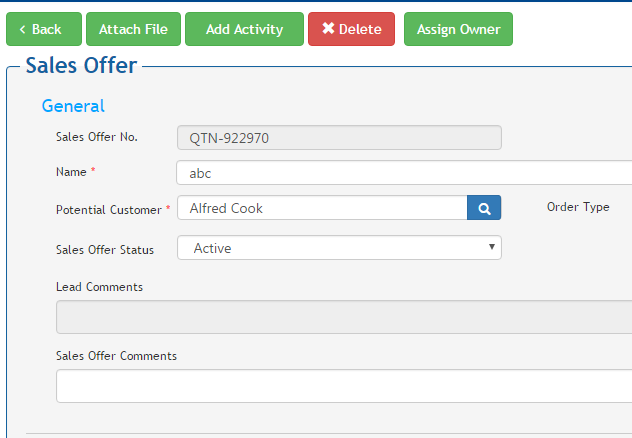Open the Assign Owner dialog

tap(458, 29)
